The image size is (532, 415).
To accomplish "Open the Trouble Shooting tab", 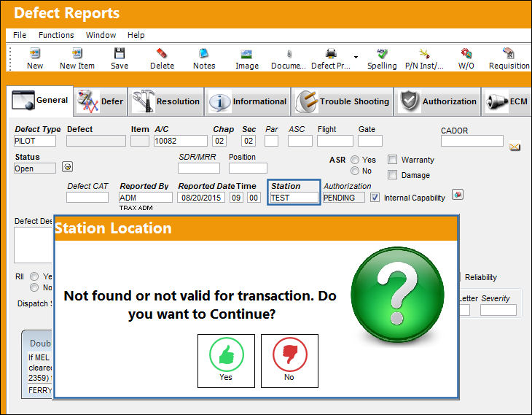I will (343, 101).
